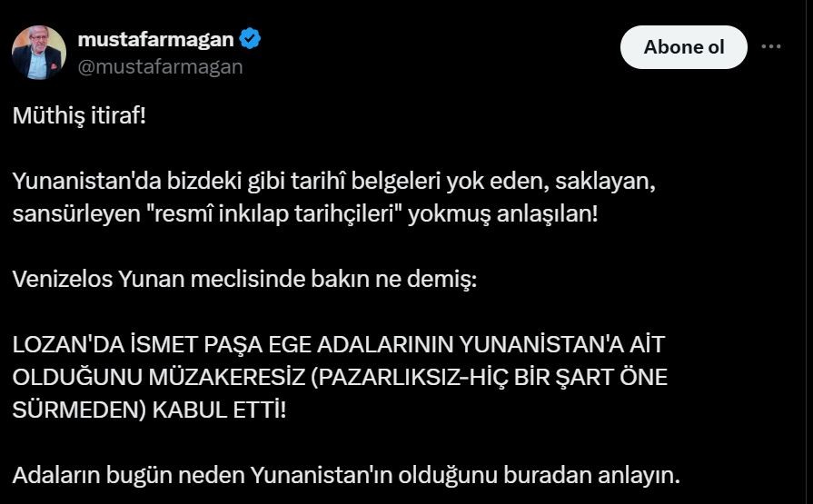The image size is (813, 504).
Task: Click the words "KABUL ETTİ!"
Action: click(x=219, y=410)
